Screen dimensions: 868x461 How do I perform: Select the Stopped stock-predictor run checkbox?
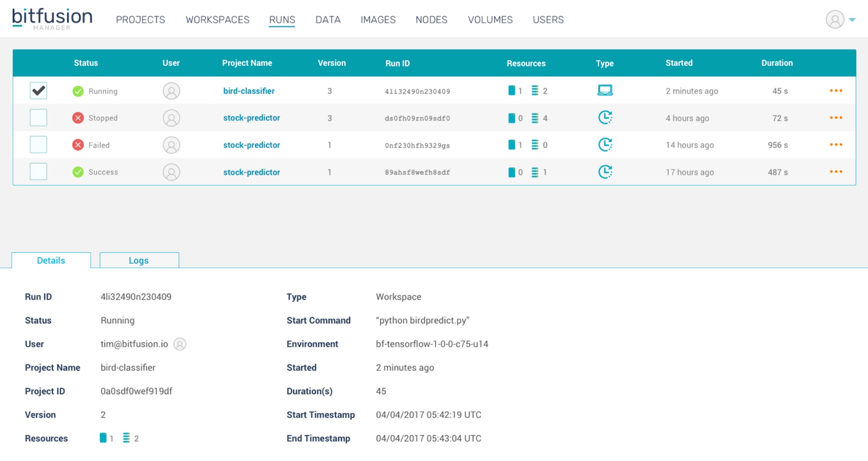[39, 118]
